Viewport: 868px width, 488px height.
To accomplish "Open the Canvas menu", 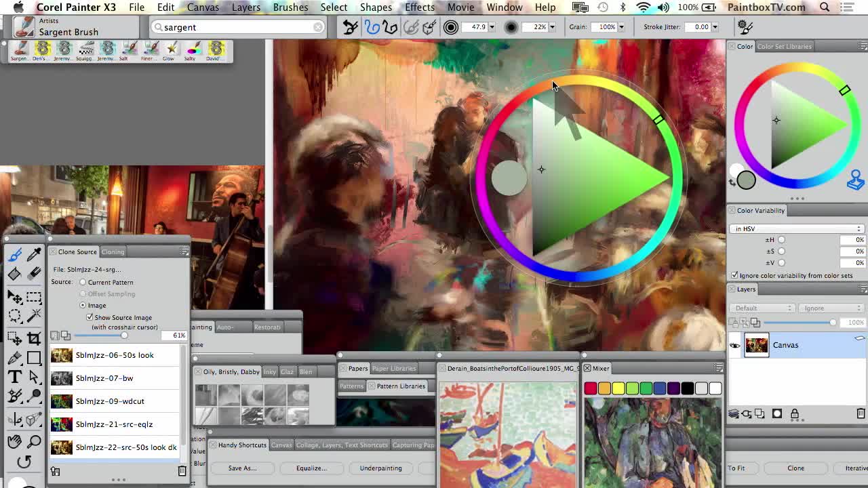I will click(203, 7).
